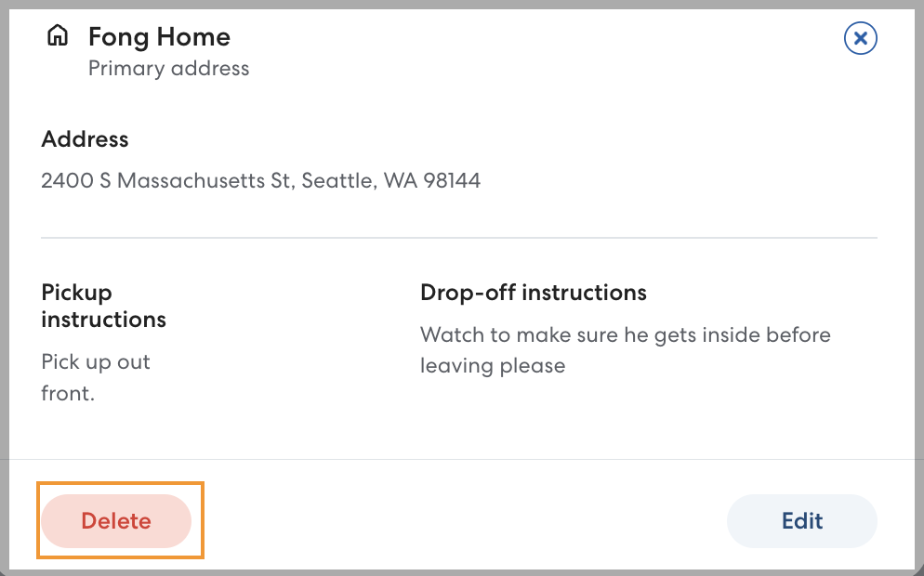
Task: Click the "Address" section heading
Action: coord(85,139)
